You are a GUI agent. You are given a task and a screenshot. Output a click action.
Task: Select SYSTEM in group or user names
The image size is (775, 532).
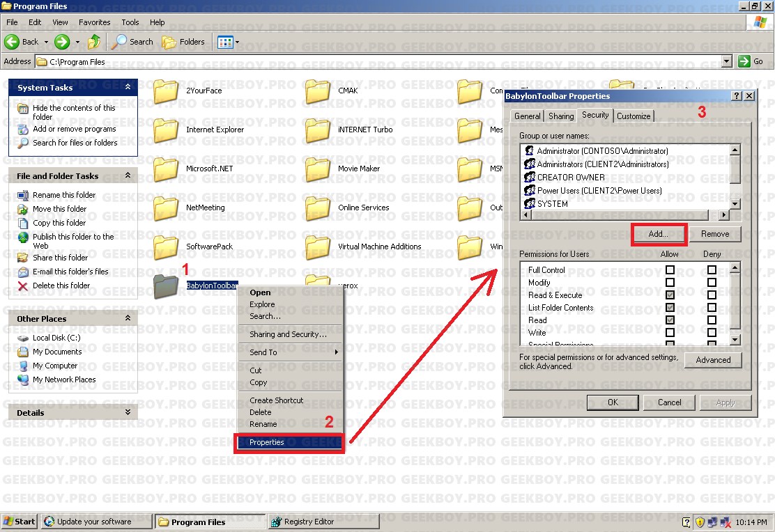pos(553,204)
